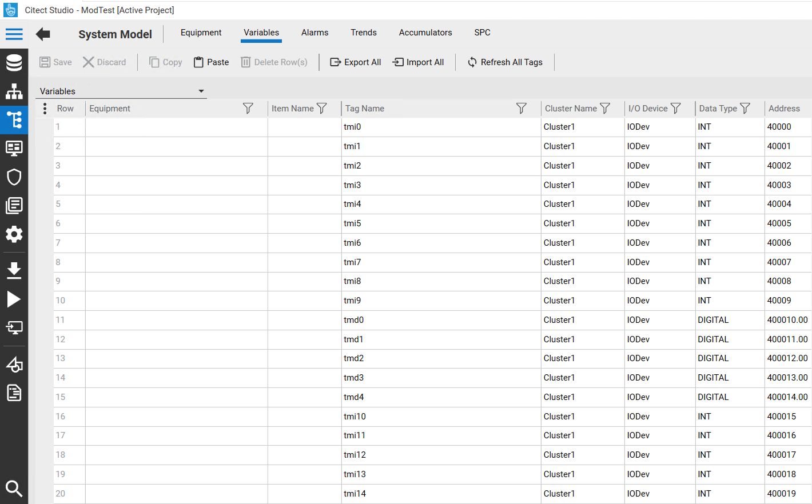Click Cluster1 cell in tmi2 row

click(583, 166)
